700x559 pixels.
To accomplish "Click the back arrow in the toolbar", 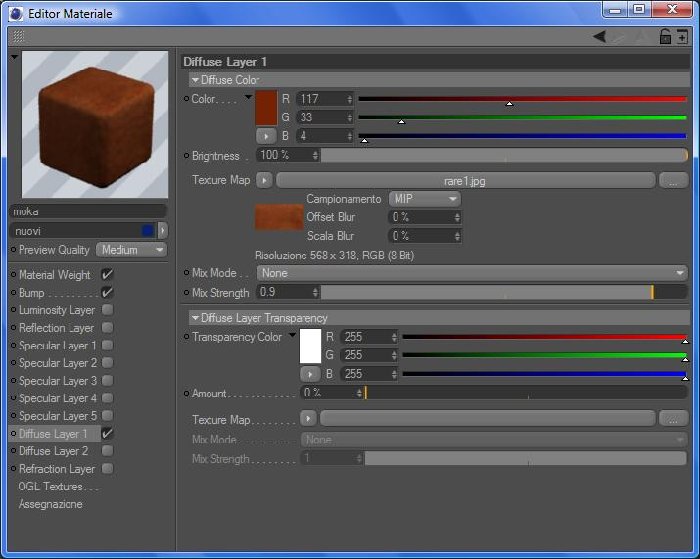I will click(599, 37).
